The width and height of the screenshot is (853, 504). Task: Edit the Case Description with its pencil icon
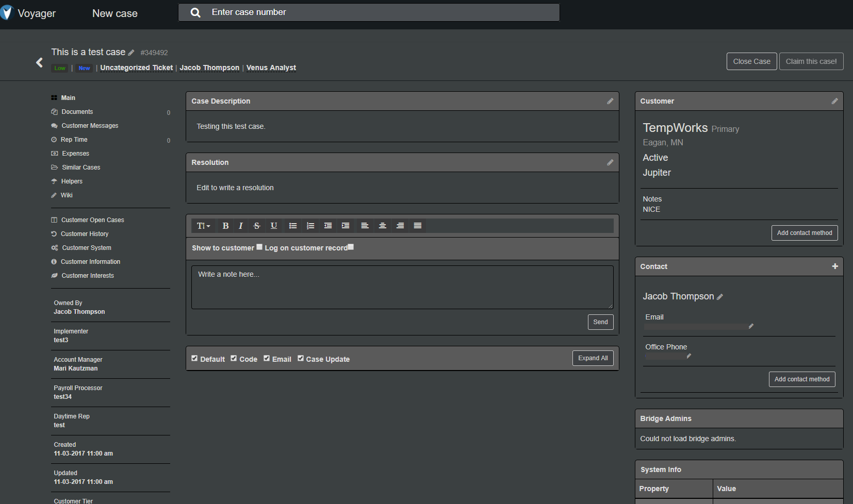pyautogui.click(x=610, y=101)
